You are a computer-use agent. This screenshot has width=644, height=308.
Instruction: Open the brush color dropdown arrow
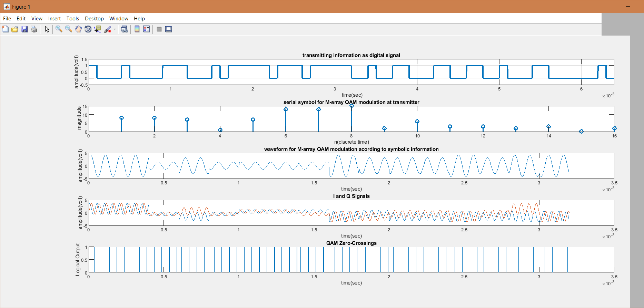pos(115,29)
